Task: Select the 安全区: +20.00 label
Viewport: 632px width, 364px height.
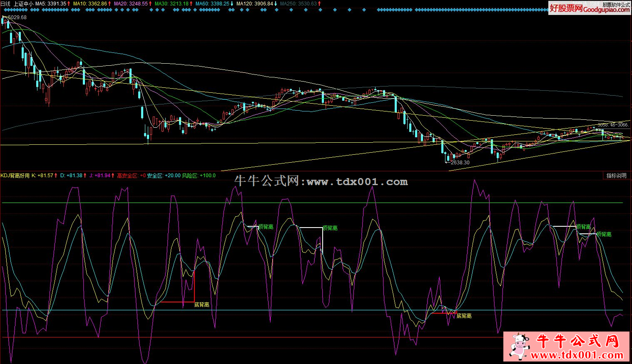Action: tap(164, 176)
